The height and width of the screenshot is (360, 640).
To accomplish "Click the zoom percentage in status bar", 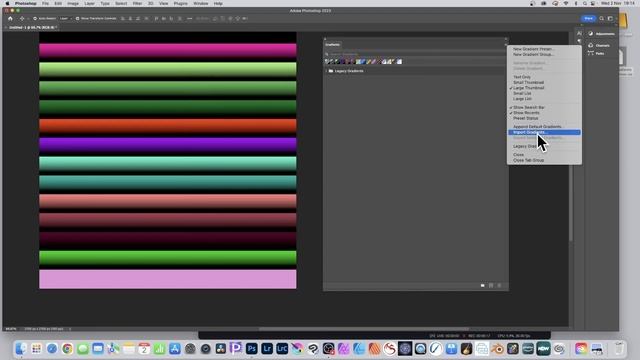I will point(11,329).
